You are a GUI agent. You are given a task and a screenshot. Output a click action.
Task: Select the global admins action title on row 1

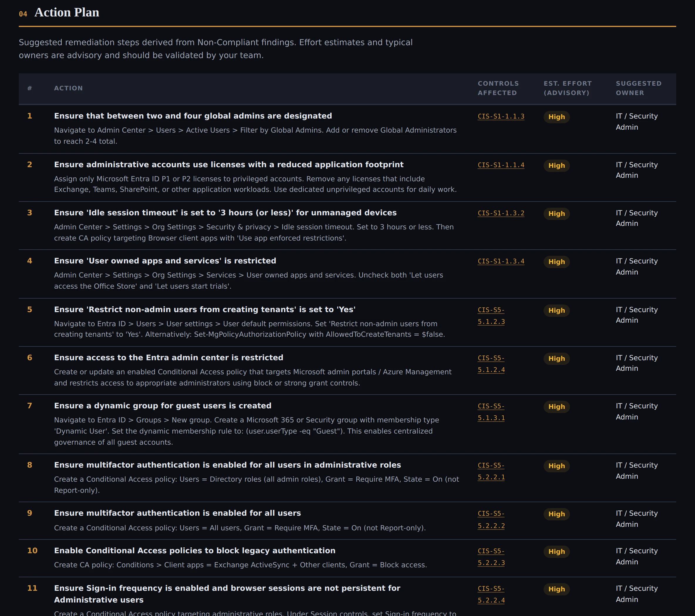coord(193,116)
